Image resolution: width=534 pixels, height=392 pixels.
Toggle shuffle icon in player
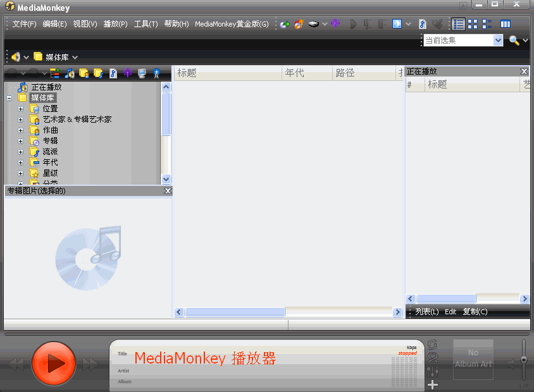[433, 358]
